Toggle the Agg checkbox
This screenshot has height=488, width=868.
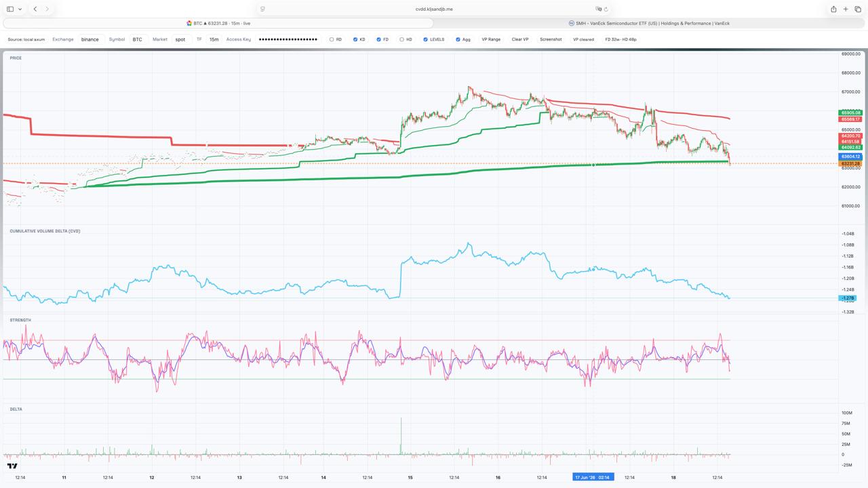pos(458,39)
